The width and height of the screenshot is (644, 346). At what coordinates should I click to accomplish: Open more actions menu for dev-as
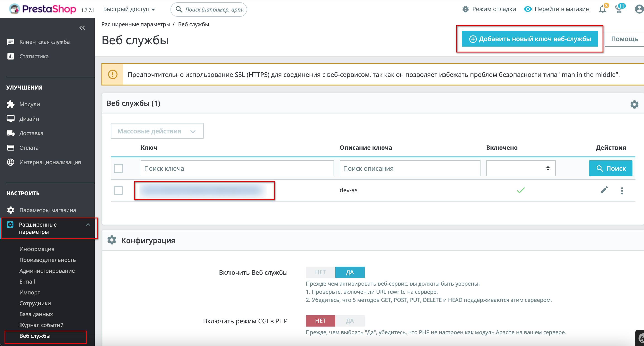(622, 190)
